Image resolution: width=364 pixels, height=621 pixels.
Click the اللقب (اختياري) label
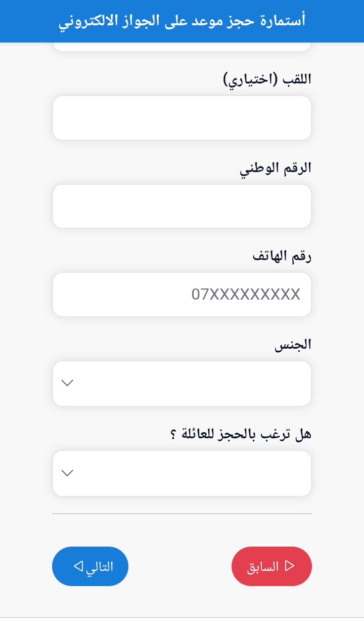click(267, 79)
